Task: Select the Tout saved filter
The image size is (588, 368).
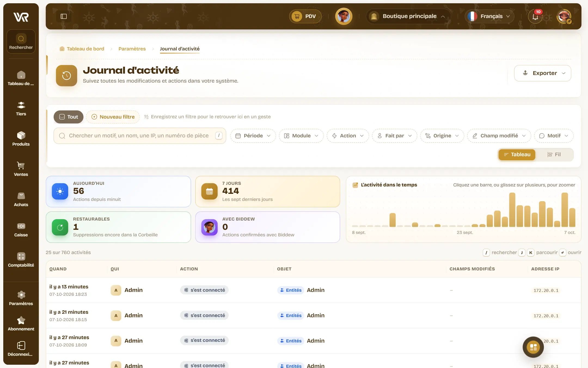Action: pyautogui.click(x=68, y=117)
